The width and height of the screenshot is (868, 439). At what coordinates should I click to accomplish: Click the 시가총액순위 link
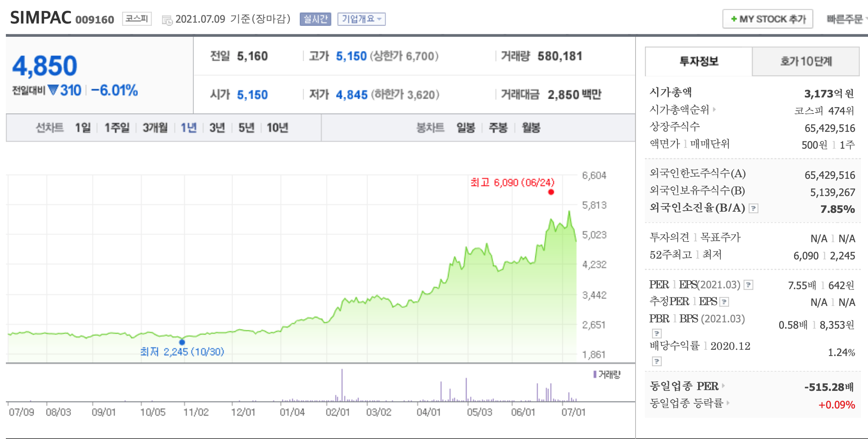tap(679, 110)
